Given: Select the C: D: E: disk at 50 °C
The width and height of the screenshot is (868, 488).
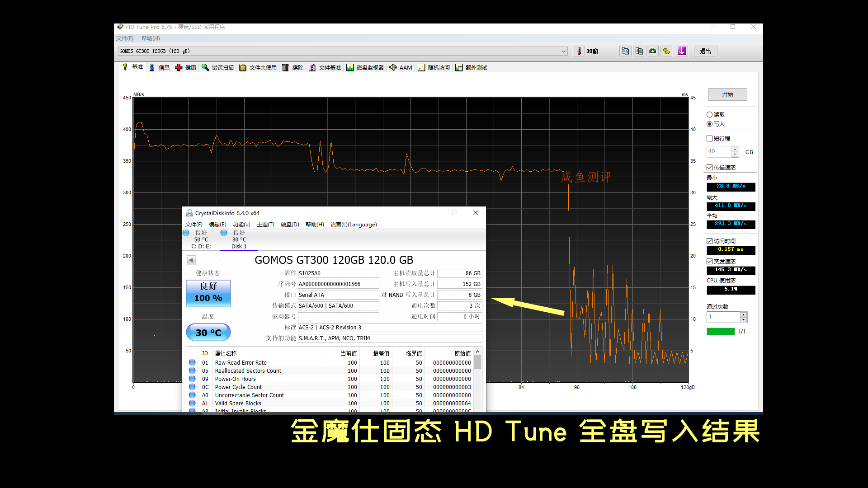Looking at the screenshot, I should pyautogui.click(x=201, y=239).
